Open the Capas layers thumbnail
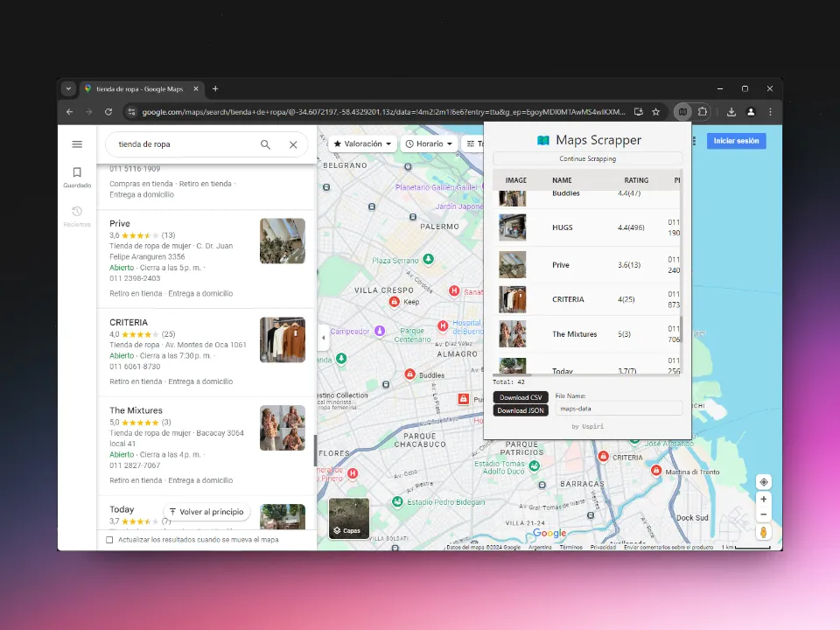 pyautogui.click(x=349, y=518)
